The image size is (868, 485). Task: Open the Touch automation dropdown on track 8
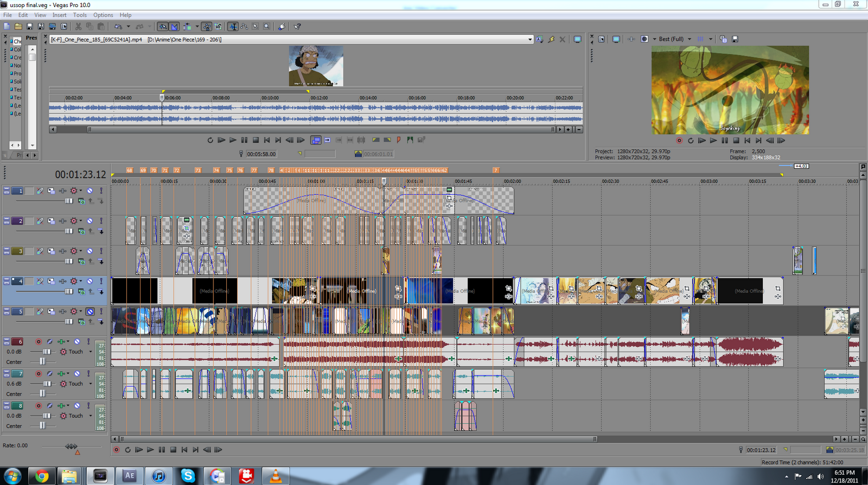(91, 416)
